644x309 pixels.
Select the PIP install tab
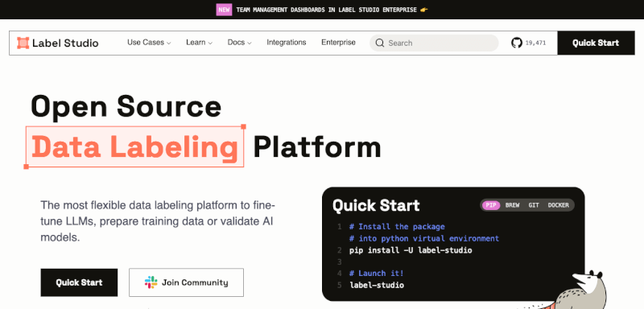point(491,205)
